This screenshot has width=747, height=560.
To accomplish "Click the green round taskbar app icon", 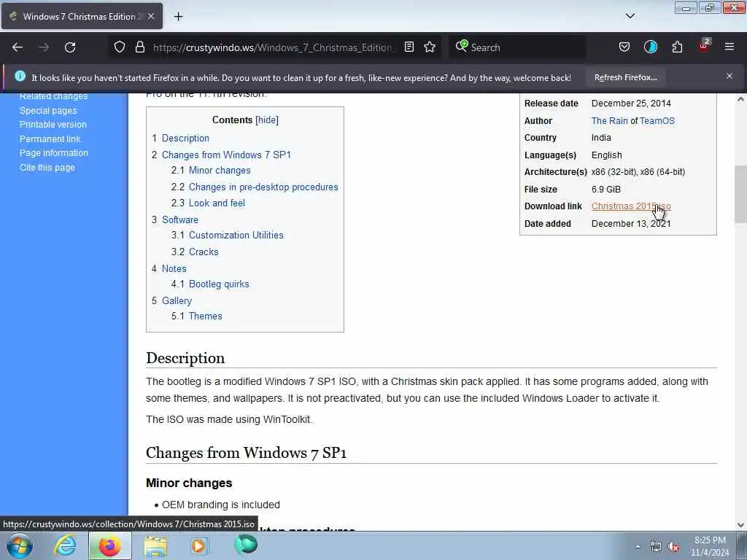I will click(x=246, y=545).
